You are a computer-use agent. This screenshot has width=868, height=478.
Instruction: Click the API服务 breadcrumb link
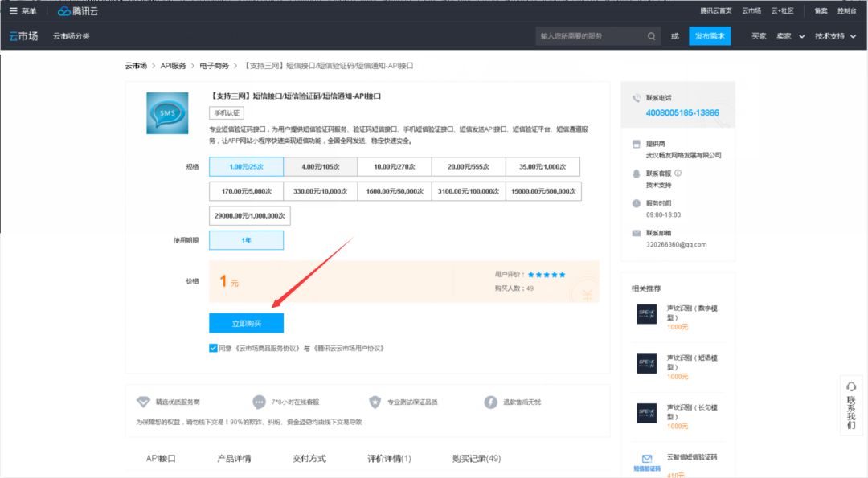pos(174,66)
